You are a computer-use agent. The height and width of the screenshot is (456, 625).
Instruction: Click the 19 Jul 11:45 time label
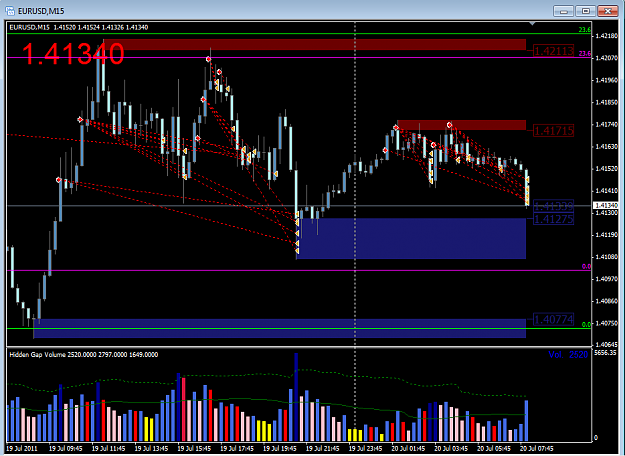point(108,448)
